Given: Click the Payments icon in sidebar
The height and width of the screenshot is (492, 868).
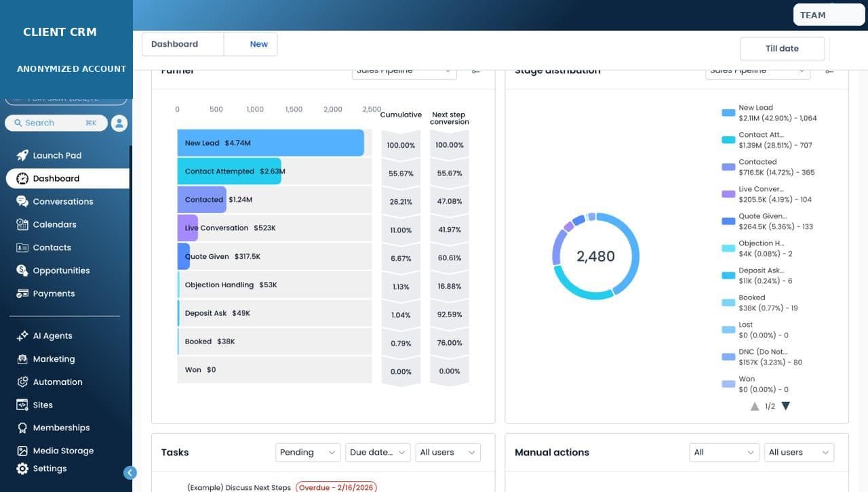Looking at the screenshot, I should coord(22,293).
